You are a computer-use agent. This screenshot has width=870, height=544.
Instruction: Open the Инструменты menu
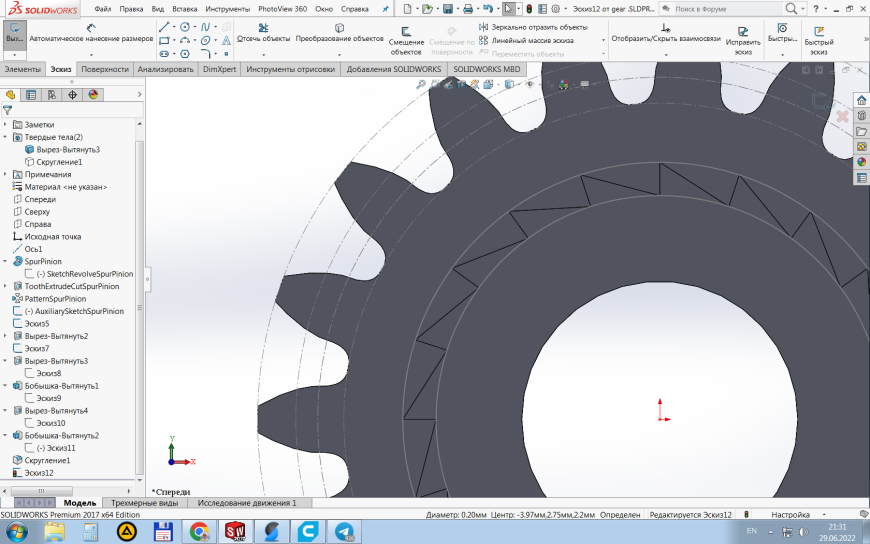[x=227, y=9]
